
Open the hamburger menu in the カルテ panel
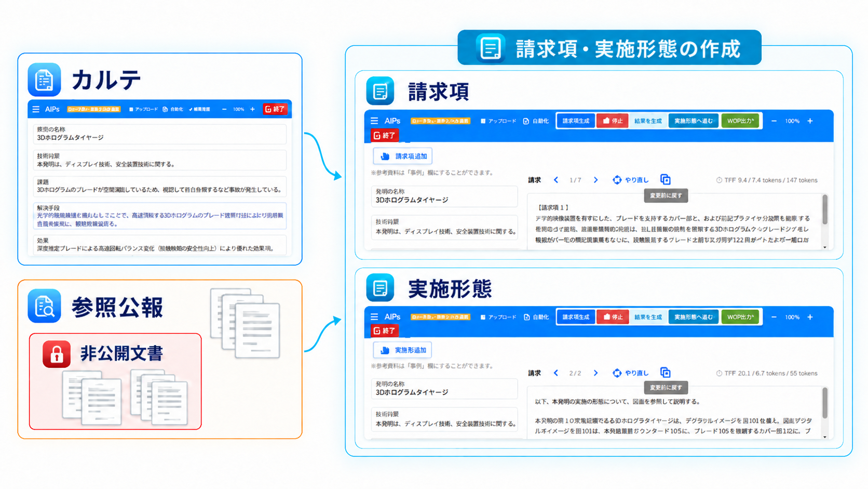(x=36, y=109)
